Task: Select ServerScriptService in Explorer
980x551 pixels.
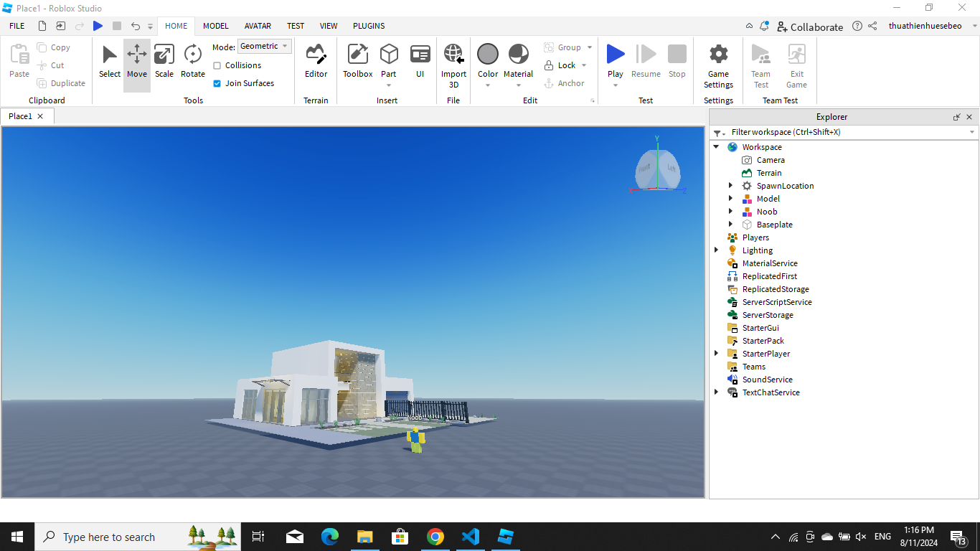Action: point(777,302)
